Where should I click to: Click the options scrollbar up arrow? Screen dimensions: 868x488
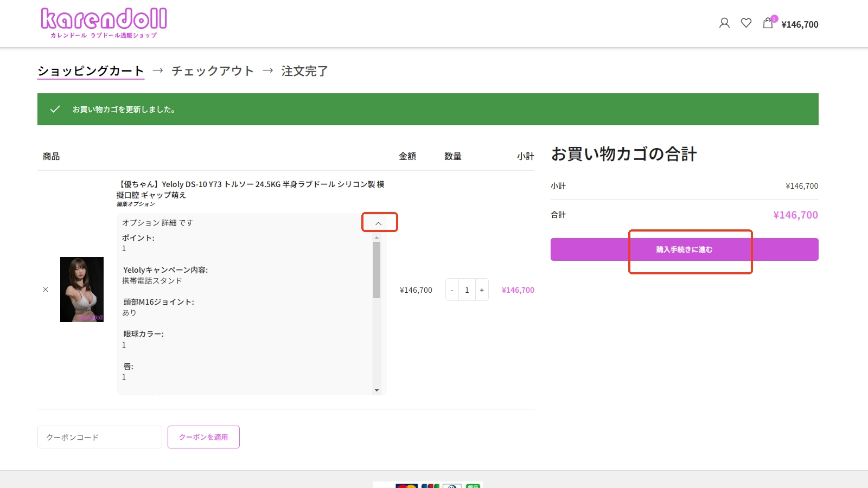pos(376,237)
